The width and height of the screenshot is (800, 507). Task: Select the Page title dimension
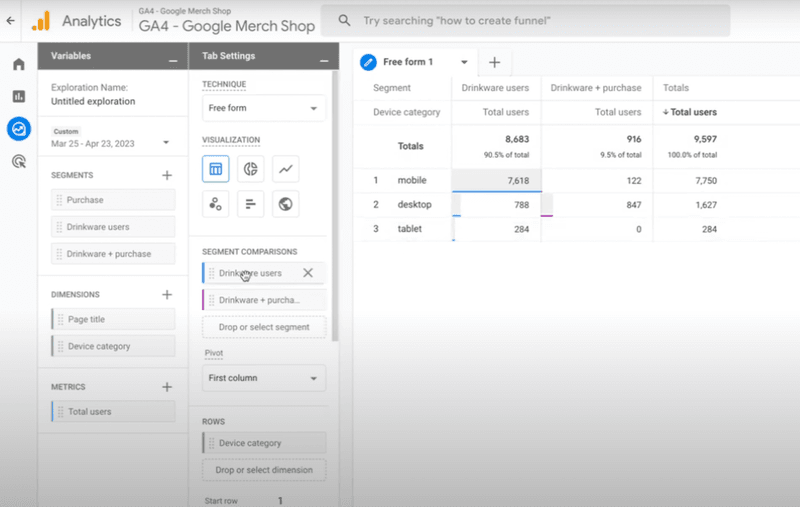coord(113,319)
